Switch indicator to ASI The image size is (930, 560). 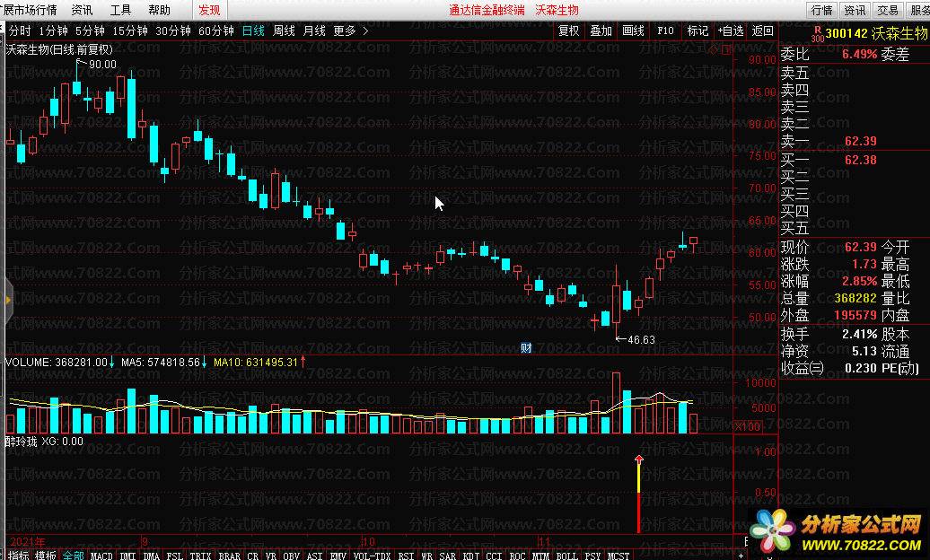pos(314,556)
